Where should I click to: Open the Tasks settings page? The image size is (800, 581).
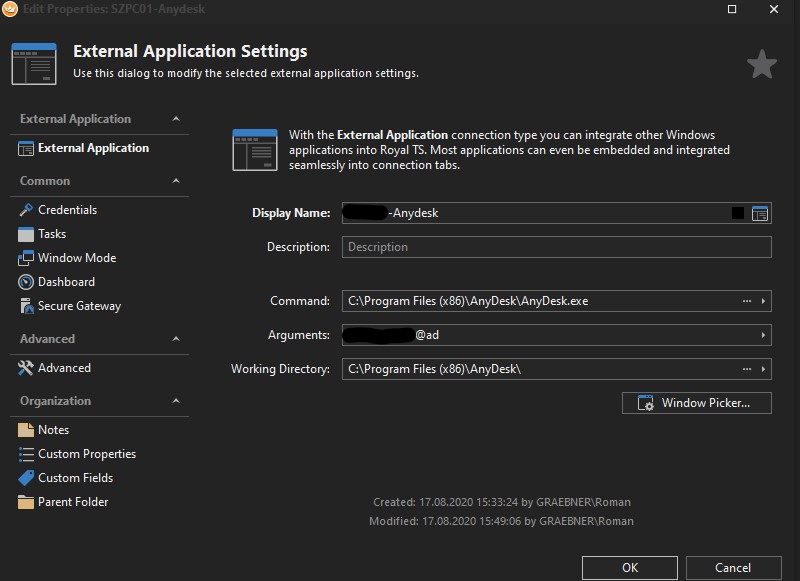point(52,234)
